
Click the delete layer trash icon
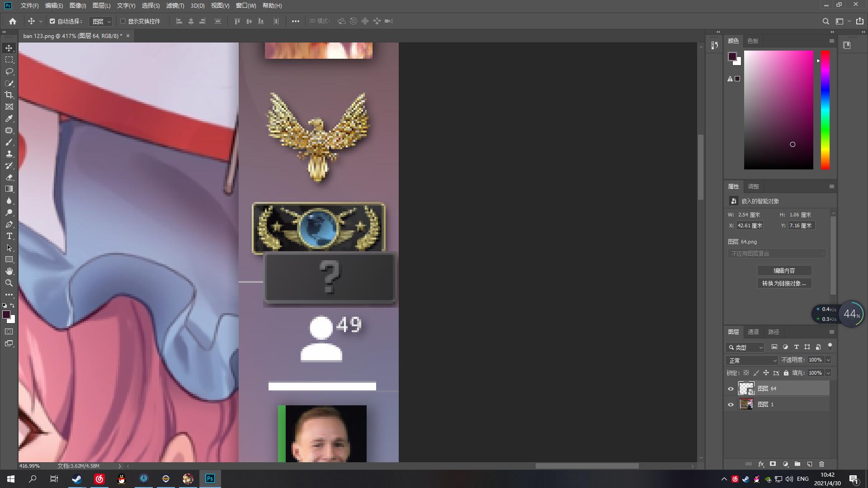[821, 464]
